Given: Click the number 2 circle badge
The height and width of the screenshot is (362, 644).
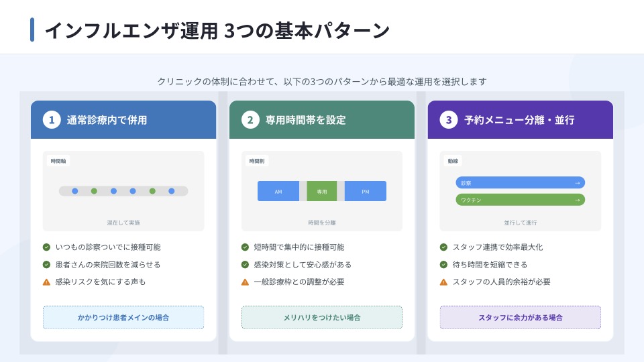Looking at the screenshot, I should (250, 120).
